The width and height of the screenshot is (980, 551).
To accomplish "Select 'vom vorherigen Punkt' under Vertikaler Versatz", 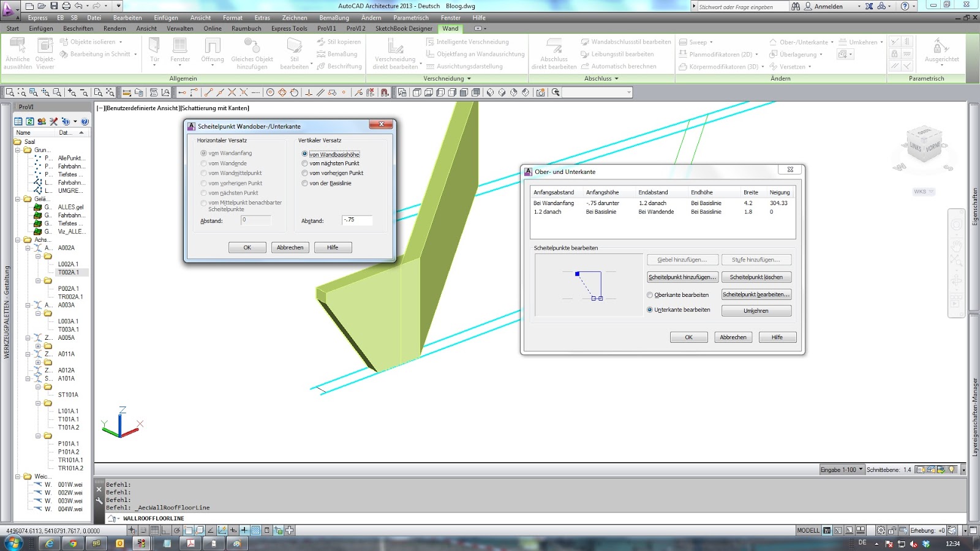I will click(x=304, y=173).
